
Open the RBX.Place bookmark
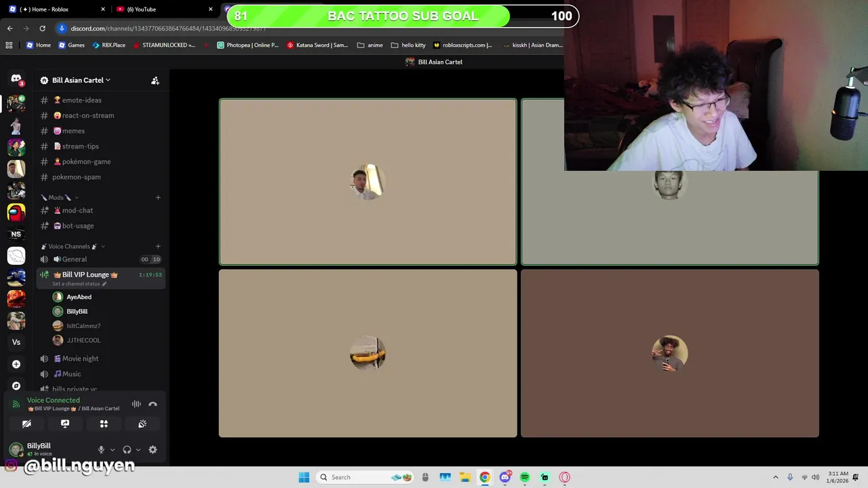coord(108,45)
